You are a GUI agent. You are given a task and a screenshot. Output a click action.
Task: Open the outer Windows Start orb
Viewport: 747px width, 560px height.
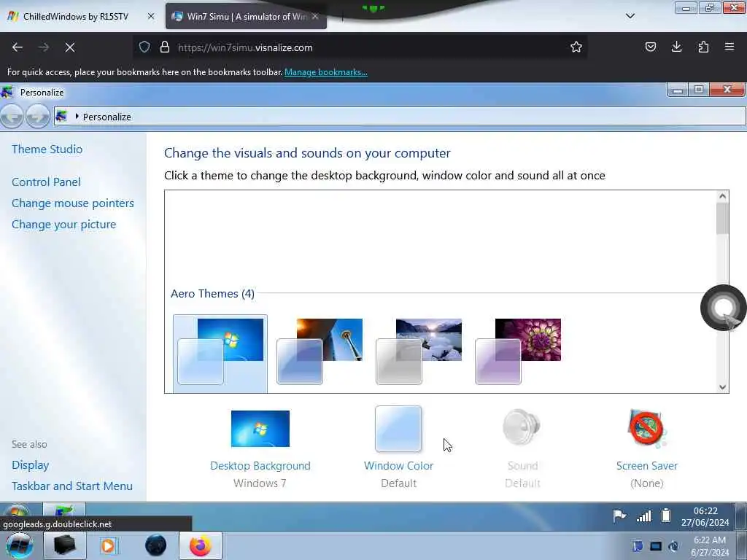(x=19, y=545)
